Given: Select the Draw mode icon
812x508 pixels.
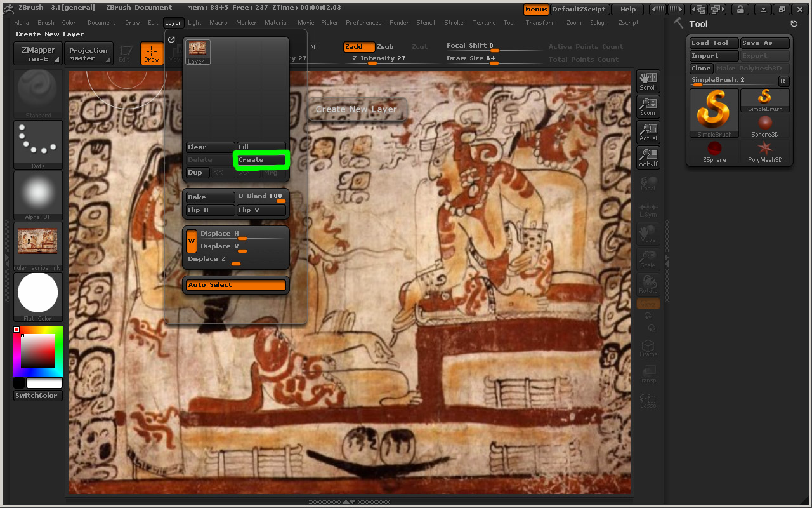Looking at the screenshot, I should [152, 53].
